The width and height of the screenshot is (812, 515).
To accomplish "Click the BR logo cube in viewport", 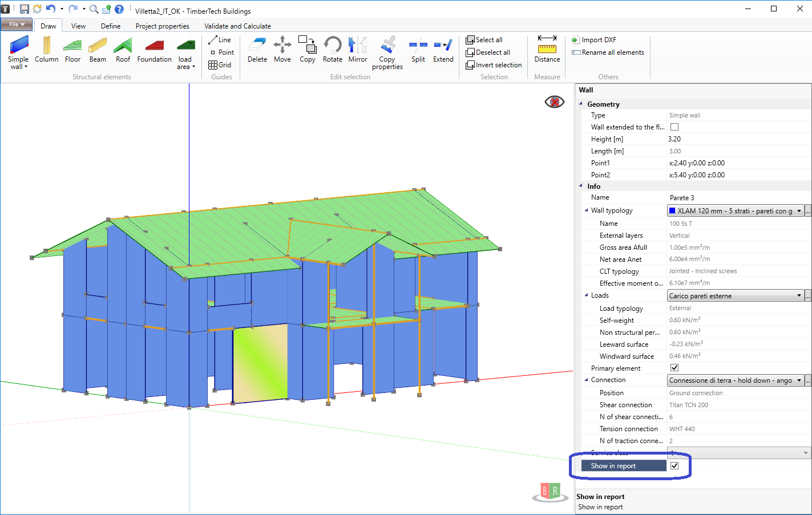I will (550, 492).
